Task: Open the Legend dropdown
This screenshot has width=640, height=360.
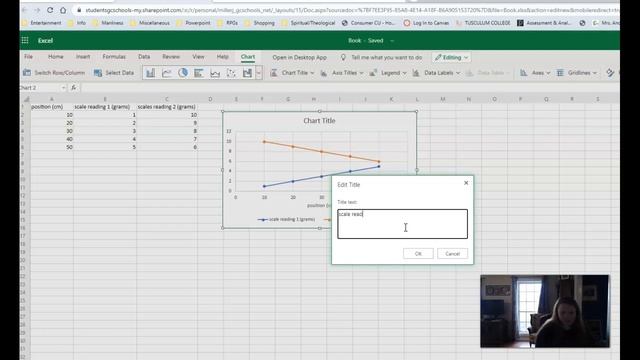Action: click(x=388, y=73)
